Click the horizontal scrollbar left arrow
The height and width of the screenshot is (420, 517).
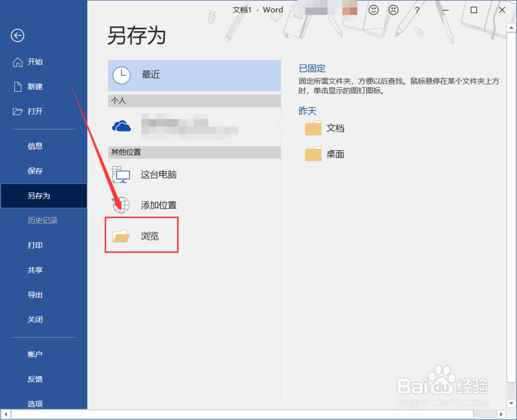click(6, 414)
